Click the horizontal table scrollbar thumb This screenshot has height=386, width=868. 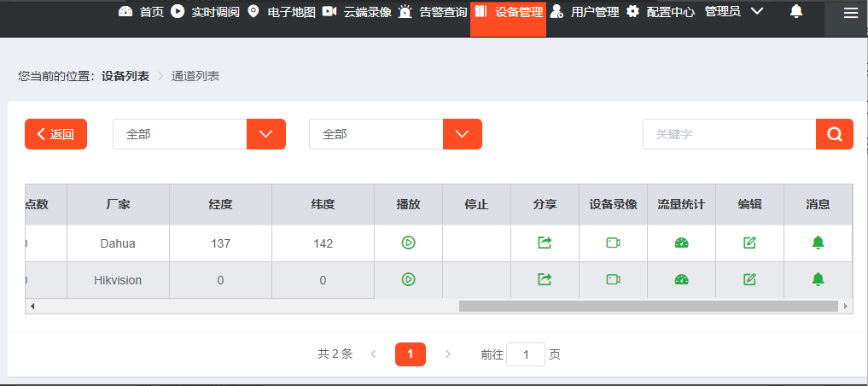pyautogui.click(x=648, y=306)
